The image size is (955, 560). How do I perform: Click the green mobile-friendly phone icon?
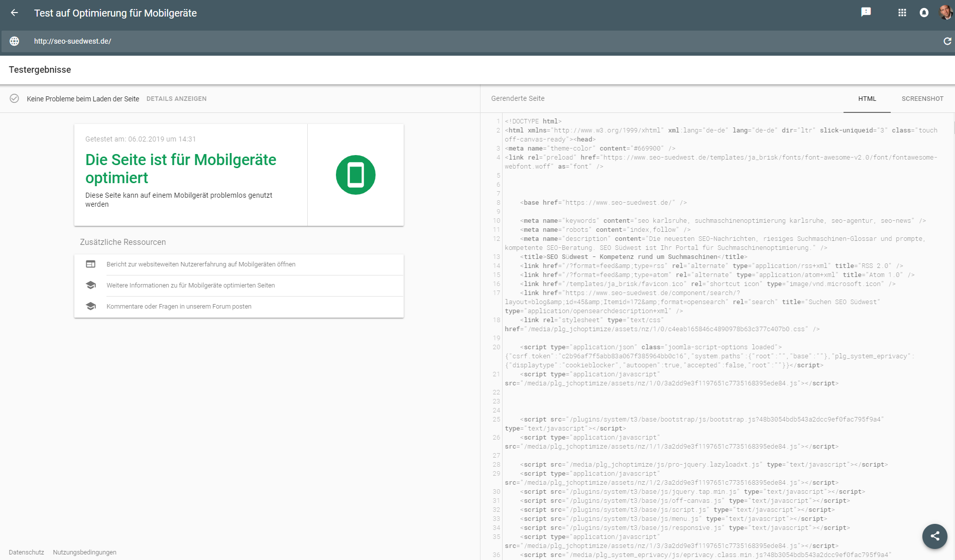[355, 175]
